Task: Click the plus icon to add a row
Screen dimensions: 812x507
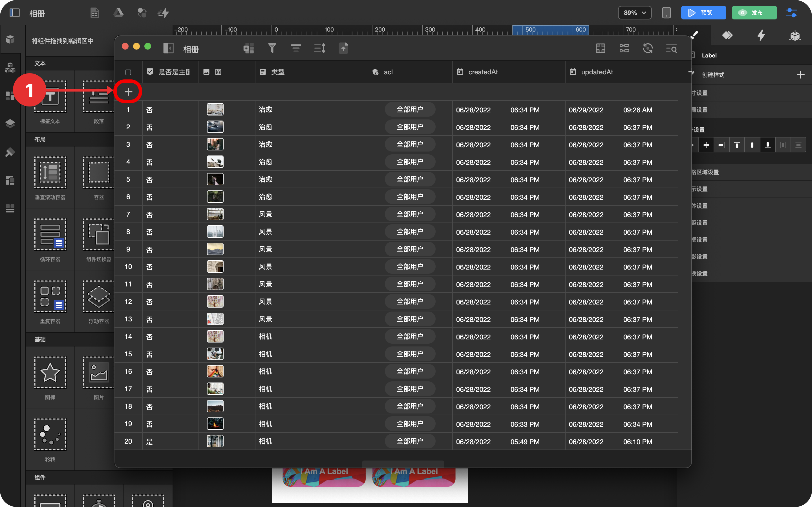Action: (128, 92)
